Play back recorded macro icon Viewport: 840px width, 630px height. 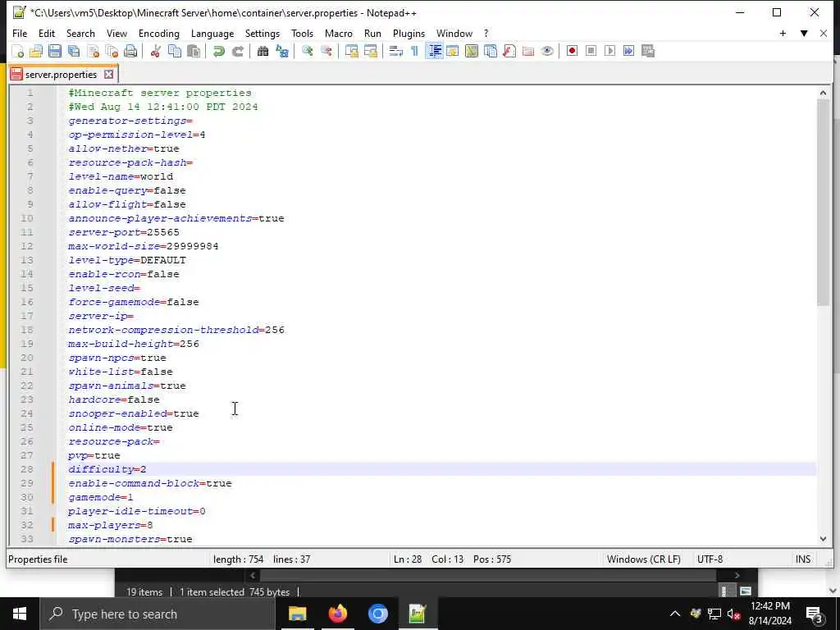(x=609, y=51)
